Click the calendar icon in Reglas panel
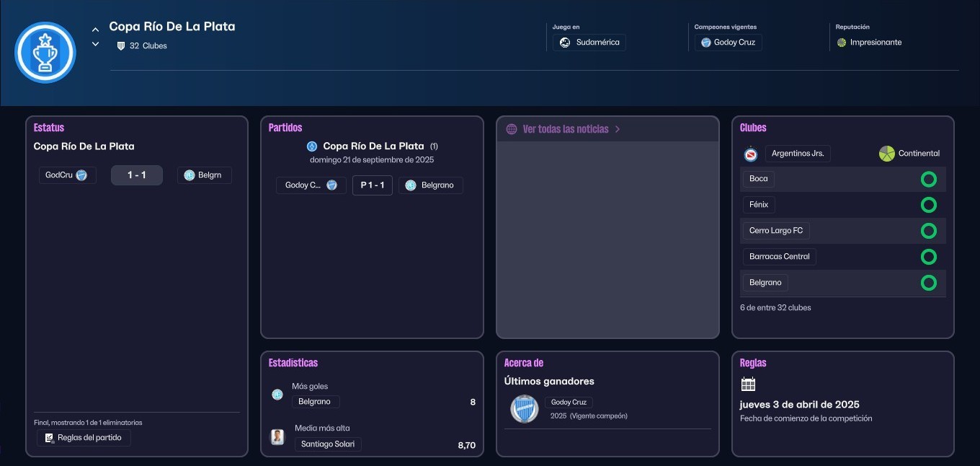 748,384
